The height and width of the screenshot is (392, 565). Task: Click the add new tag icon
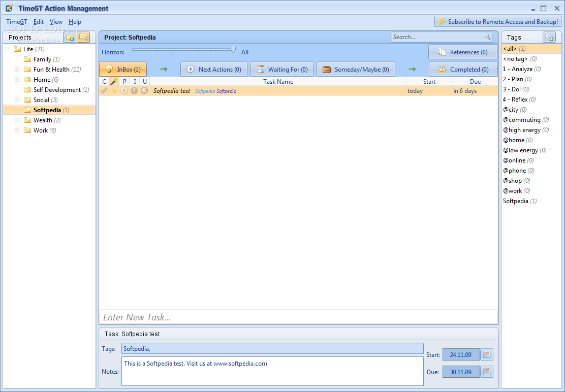pos(549,37)
